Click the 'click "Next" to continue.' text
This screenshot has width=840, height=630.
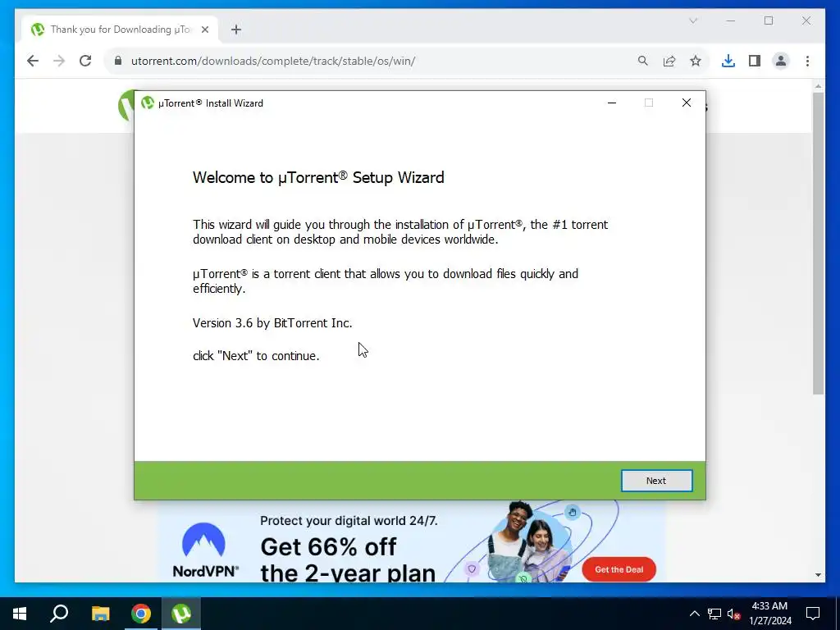pos(256,356)
